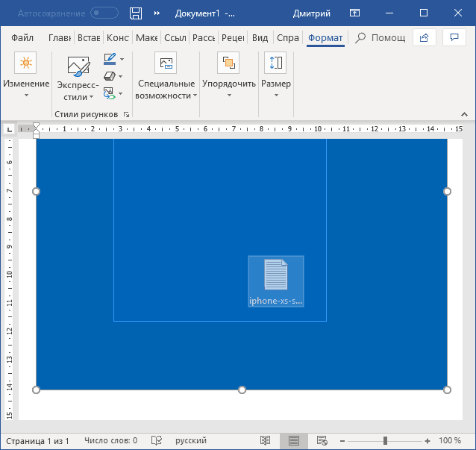Viewport: 476px width, 450px height.
Task: Click the zoom out minus button
Action: click(x=342, y=441)
